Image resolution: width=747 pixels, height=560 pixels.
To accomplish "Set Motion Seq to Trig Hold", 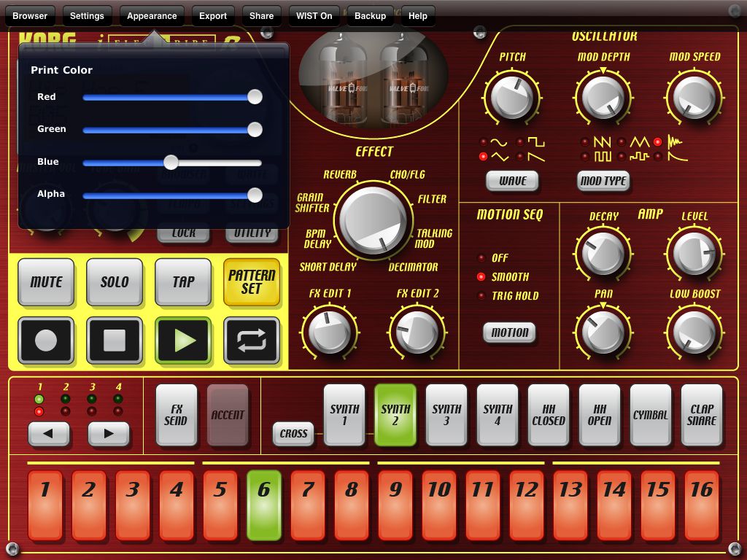I will 481,296.
